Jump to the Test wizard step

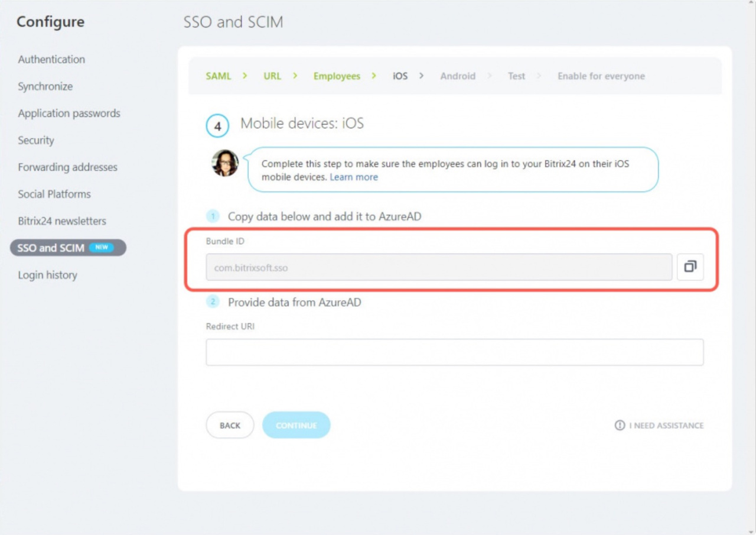(x=516, y=76)
